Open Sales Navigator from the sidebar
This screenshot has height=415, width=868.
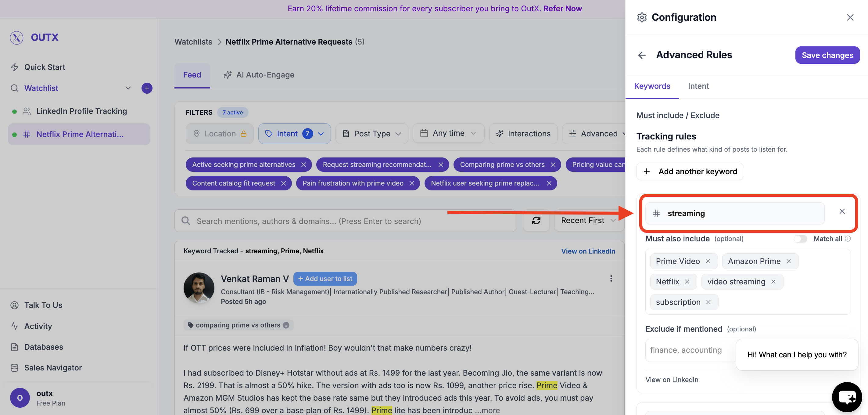52,367
